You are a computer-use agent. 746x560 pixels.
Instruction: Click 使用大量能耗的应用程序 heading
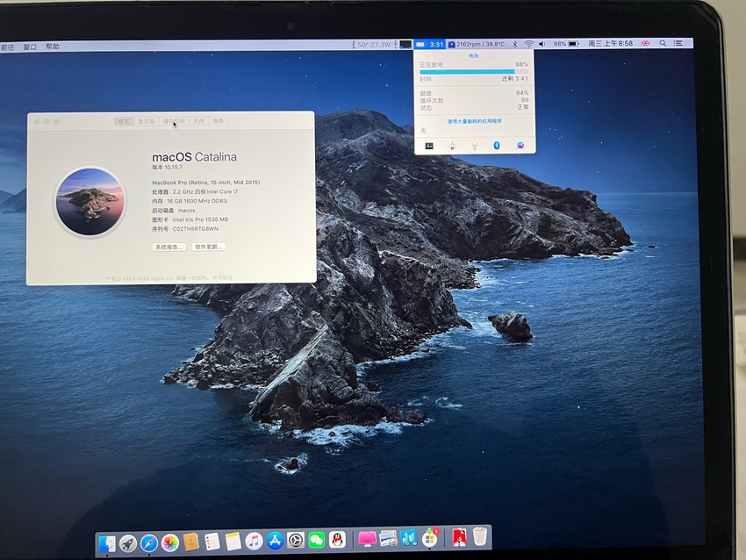pos(474,121)
